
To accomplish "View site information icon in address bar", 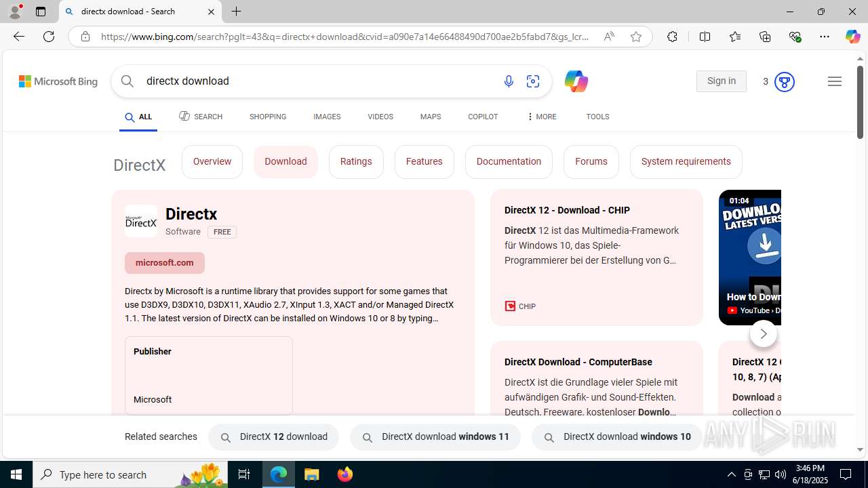I will 85,37.
